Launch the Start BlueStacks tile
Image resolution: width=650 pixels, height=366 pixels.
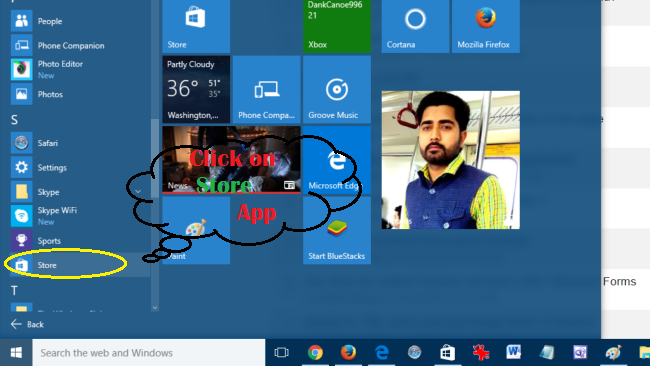click(337, 230)
